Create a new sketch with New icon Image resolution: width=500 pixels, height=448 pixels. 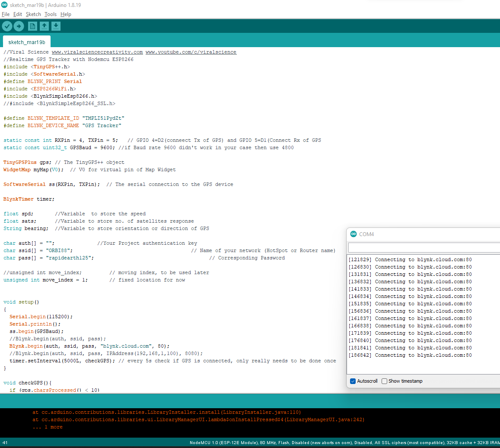click(32, 26)
